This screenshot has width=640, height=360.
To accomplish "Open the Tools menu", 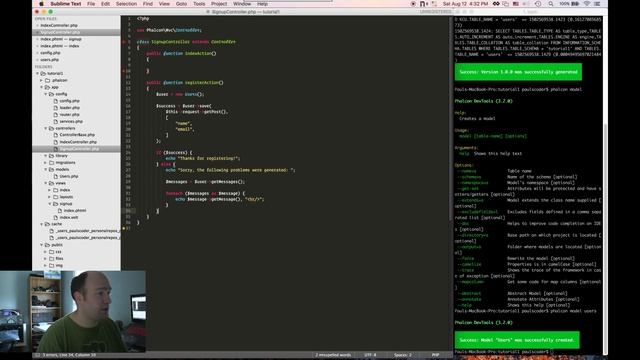I will pyautogui.click(x=199, y=4).
